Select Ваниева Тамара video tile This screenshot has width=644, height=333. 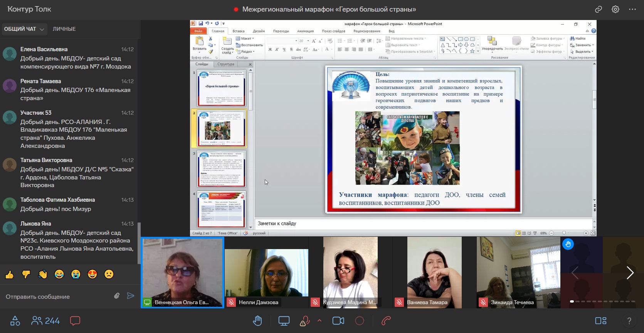434,273
